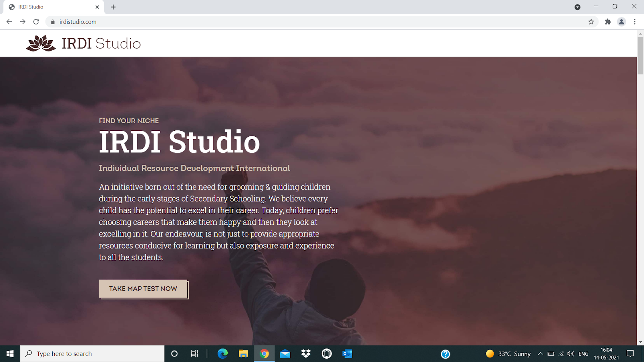Open the 33°C Sunny weather widget
The image size is (644, 362).
[508, 354]
